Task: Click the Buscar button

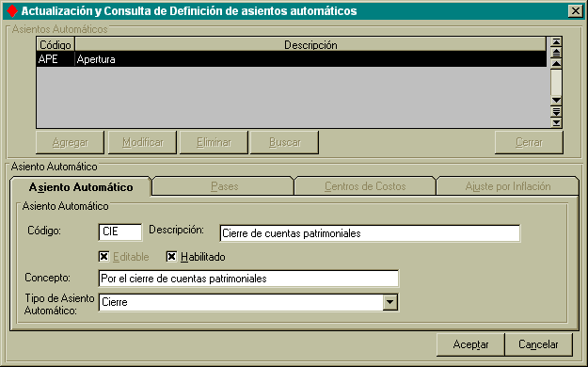Action: coord(285,142)
